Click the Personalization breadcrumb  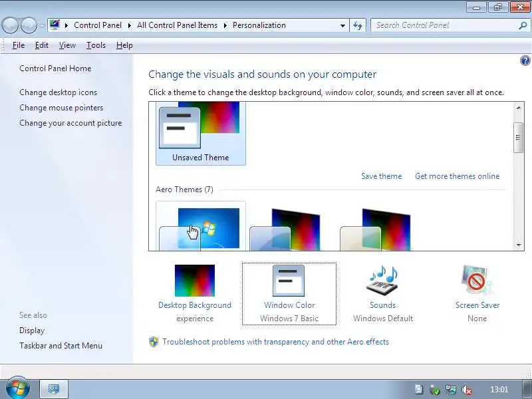click(259, 25)
